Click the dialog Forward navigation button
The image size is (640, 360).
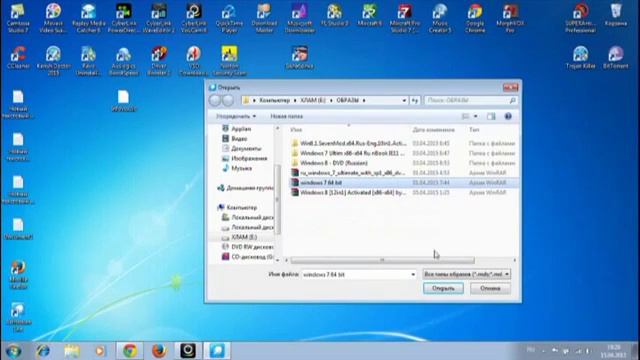click(228, 100)
